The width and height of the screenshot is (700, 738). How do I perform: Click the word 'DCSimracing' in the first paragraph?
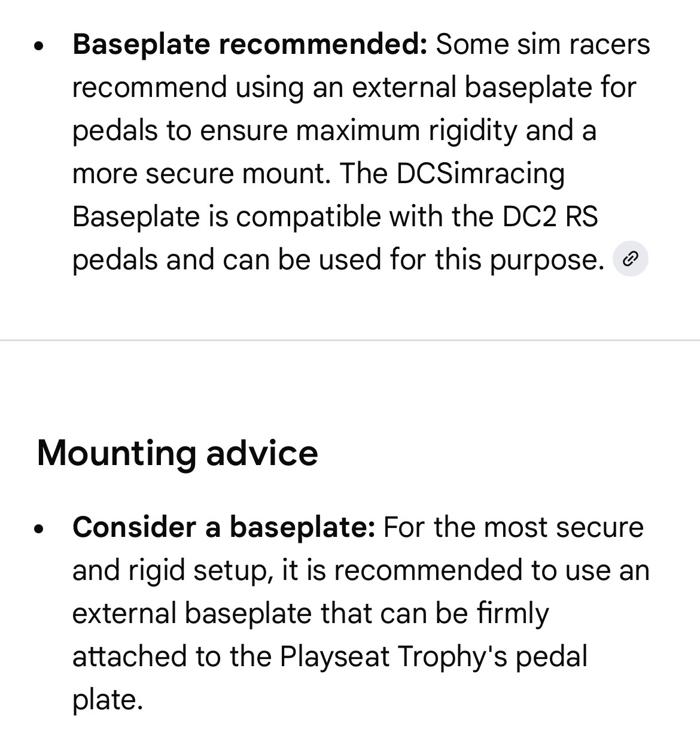[480, 174]
